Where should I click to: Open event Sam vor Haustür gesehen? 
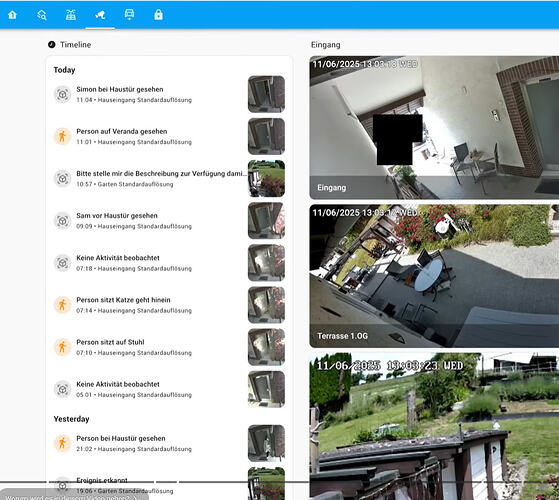(169, 221)
